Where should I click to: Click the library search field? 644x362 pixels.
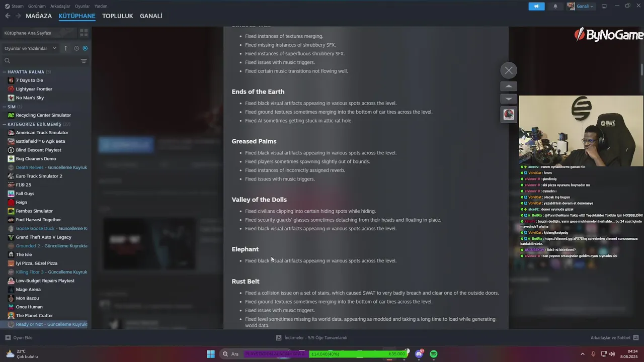coord(40,61)
